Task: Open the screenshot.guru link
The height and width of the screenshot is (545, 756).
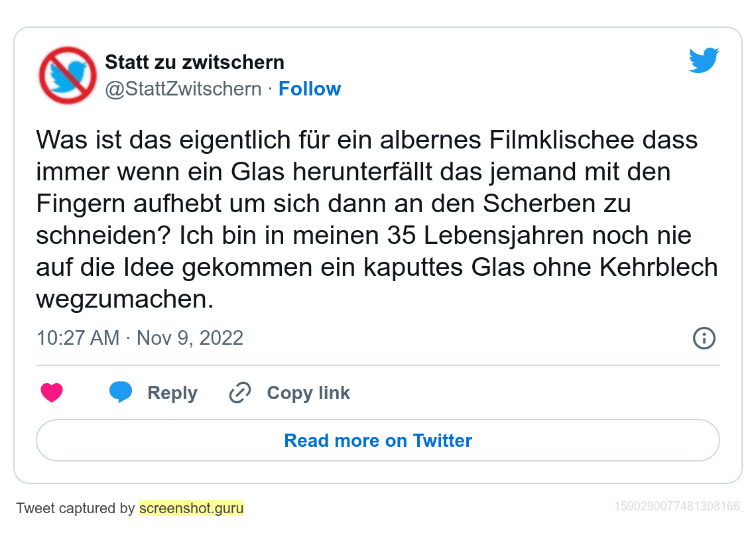Action: (x=192, y=509)
